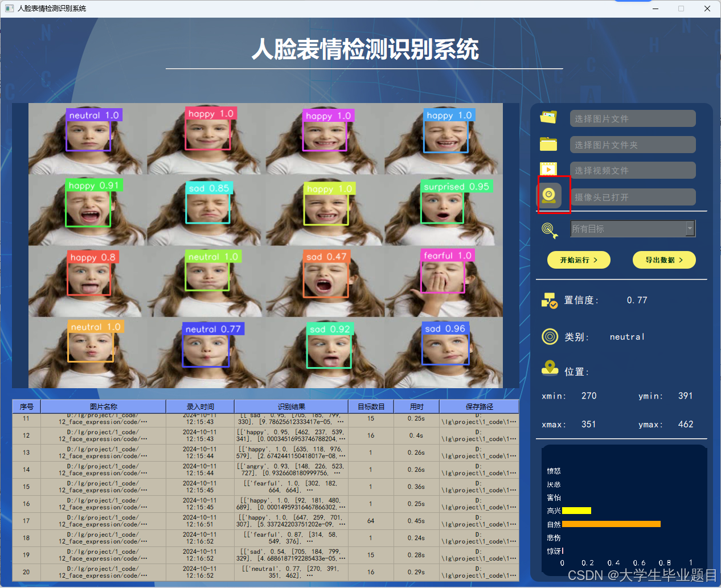Click the 录入时间 column header
This screenshot has width=721, height=588.
coord(200,406)
